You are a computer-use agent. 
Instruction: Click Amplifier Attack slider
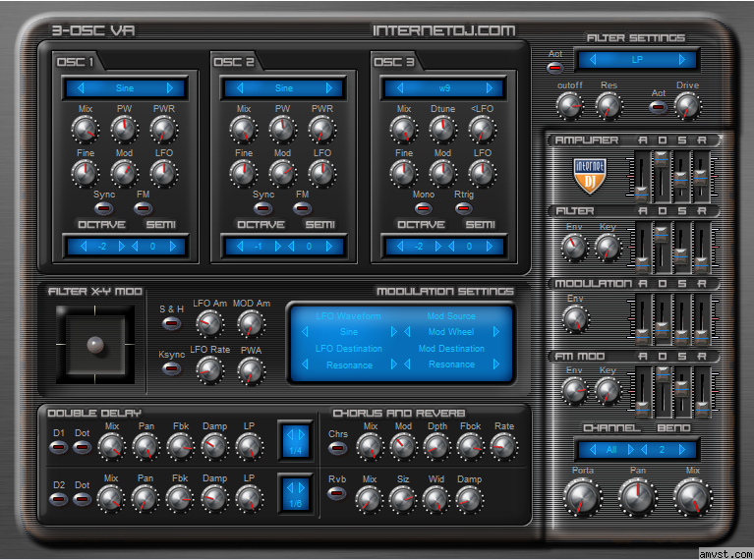pyautogui.click(x=642, y=193)
